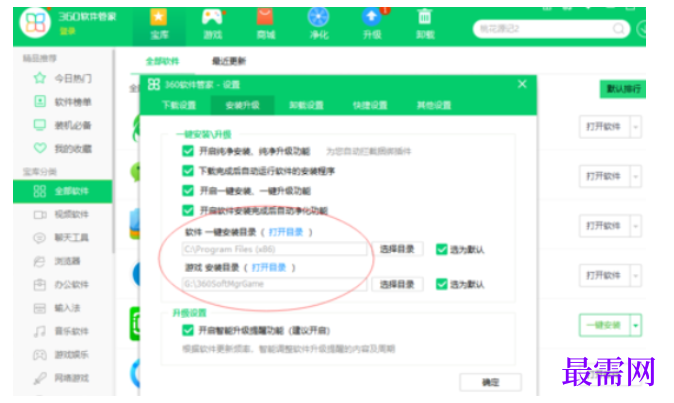Expand the first 打开软件 dropdown arrow

pos(636,127)
